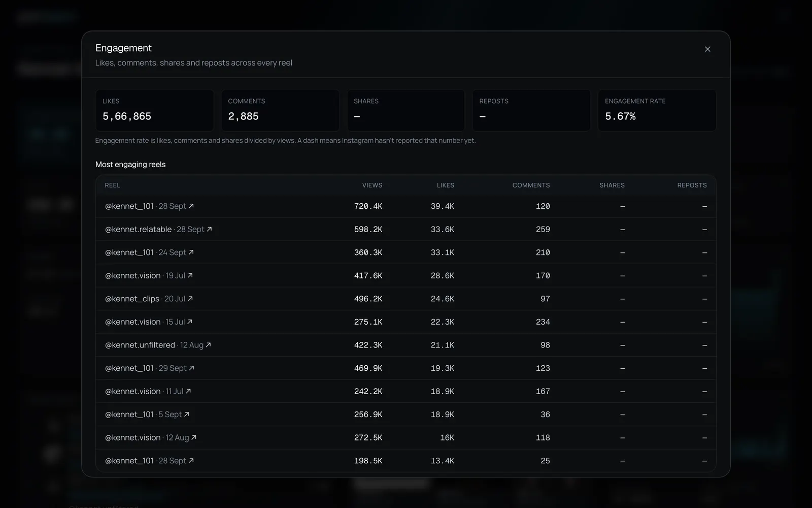Screen dimensions: 812x508
Task: Open arrow icon beside @kennet.relatable 28 Sept
Action: 209,230
